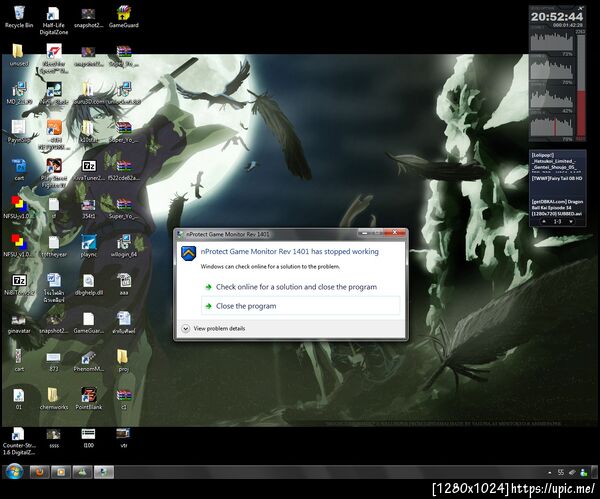Launch the Half-Life DigitalZone shortcut
This screenshot has width=600, height=499.
tap(54, 21)
